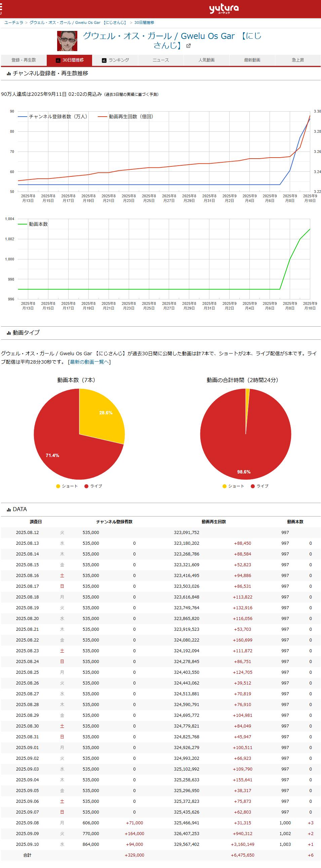This screenshot has width=321, height=868.
Task: Open the 最新の動画一覧へ link
Action: coord(89,362)
